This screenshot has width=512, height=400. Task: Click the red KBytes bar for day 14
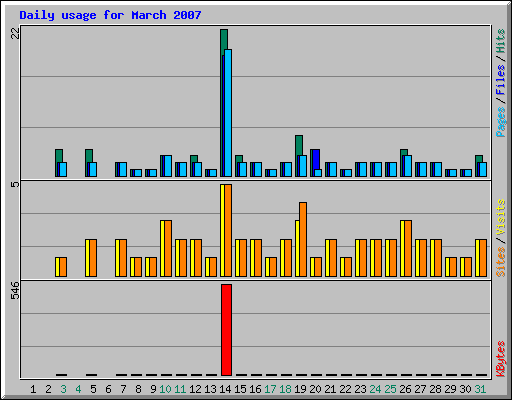pyautogui.click(x=226, y=330)
